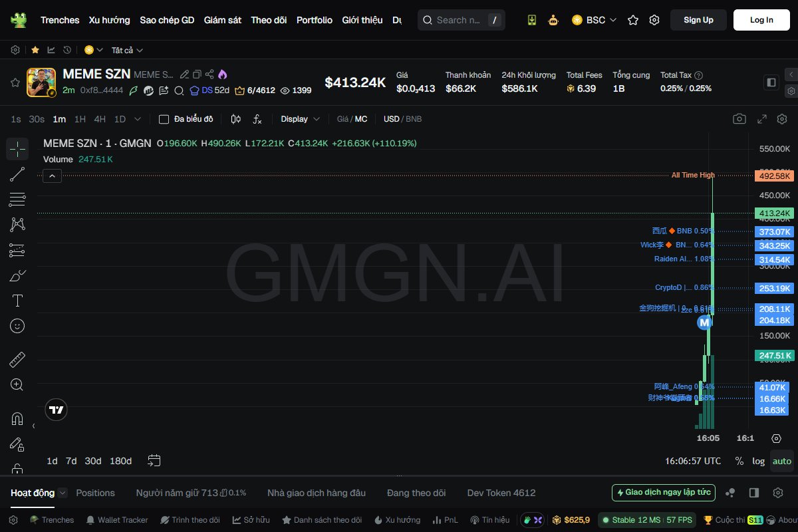This screenshot has width=798, height=532.
Task: Select the trend line drawing tool
Action: tap(17, 174)
